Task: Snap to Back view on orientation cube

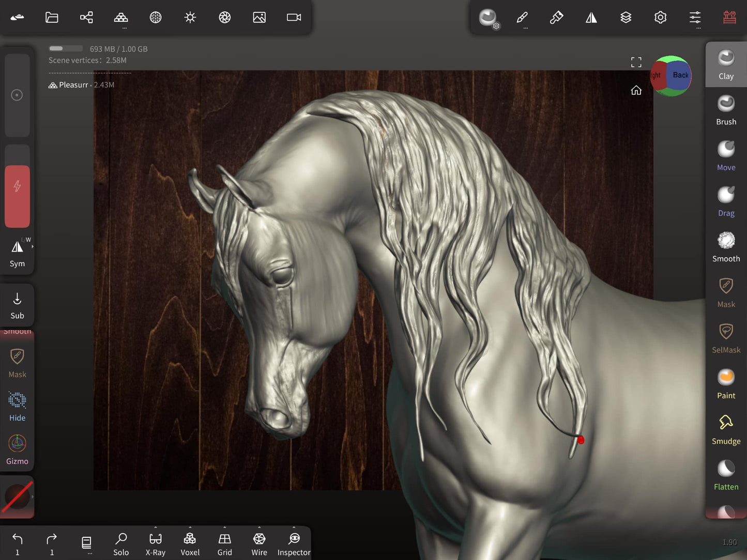Action: (x=679, y=75)
